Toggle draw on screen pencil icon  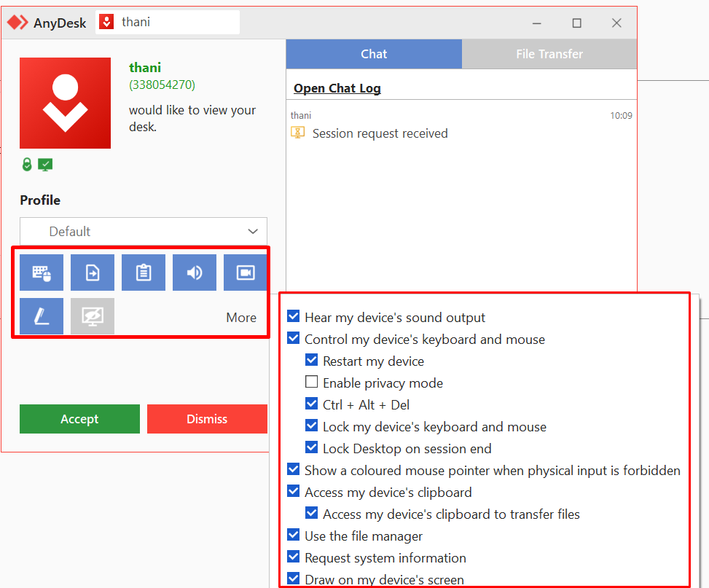coord(42,315)
